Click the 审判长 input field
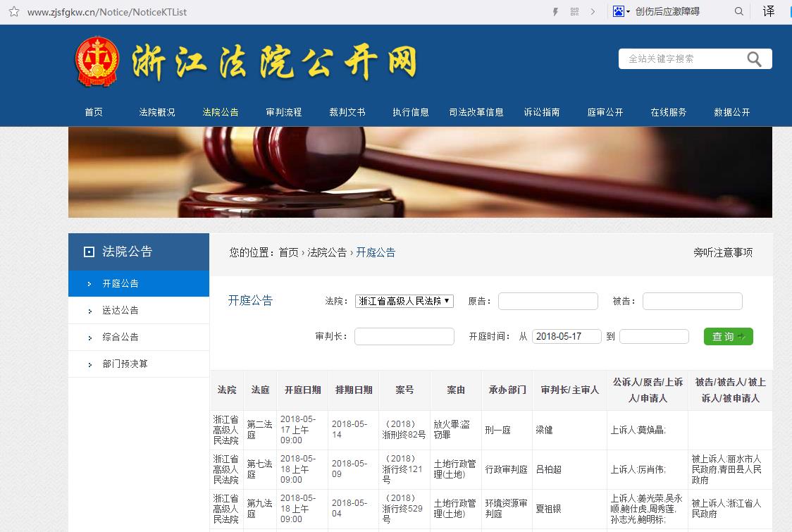Screen dimensions: 792x532 click(x=404, y=337)
